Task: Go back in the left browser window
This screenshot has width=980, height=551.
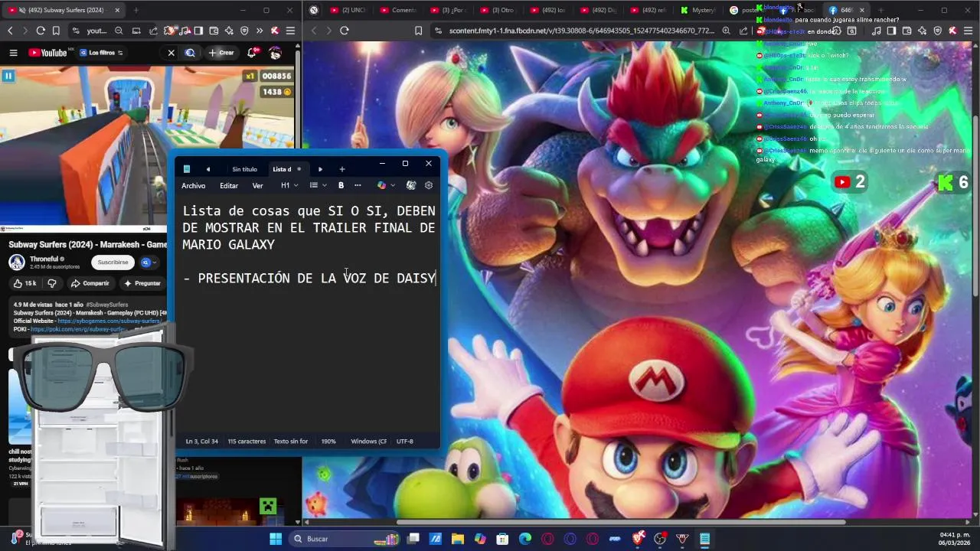Action: tap(10, 31)
